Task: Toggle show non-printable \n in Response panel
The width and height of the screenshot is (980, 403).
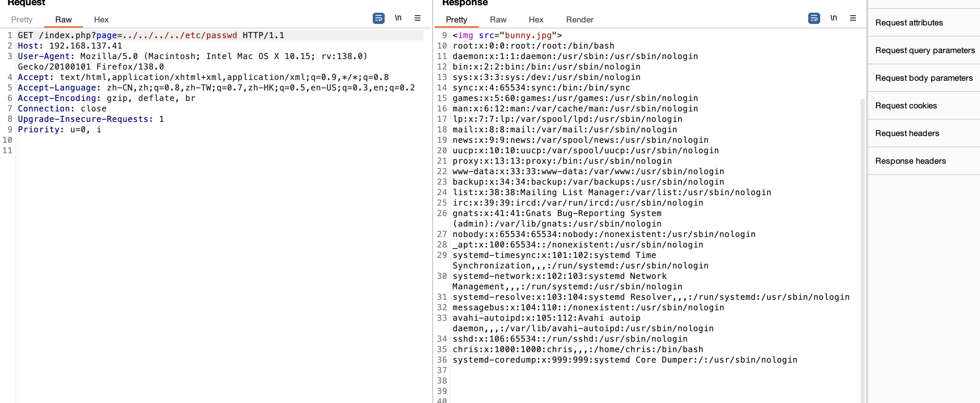Action: [x=834, y=18]
